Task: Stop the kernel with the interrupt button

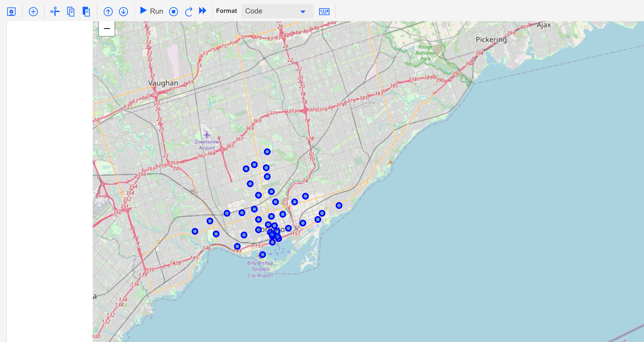Action: point(174,12)
